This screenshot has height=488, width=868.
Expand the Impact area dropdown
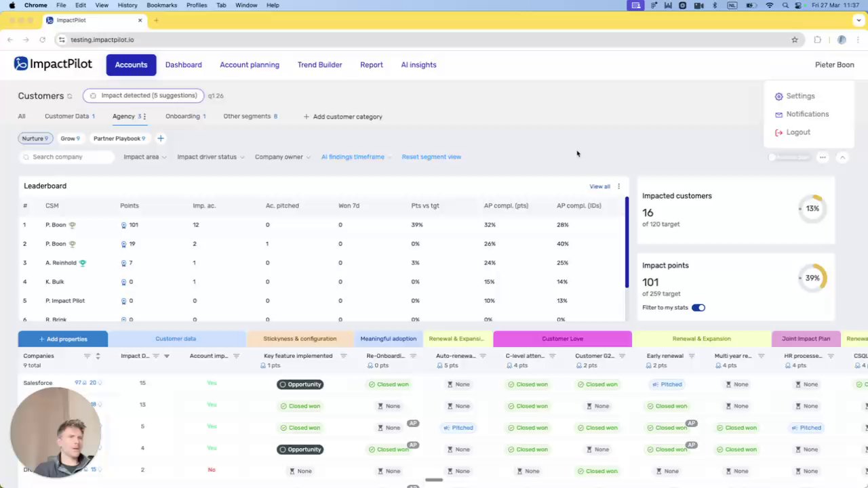(144, 157)
